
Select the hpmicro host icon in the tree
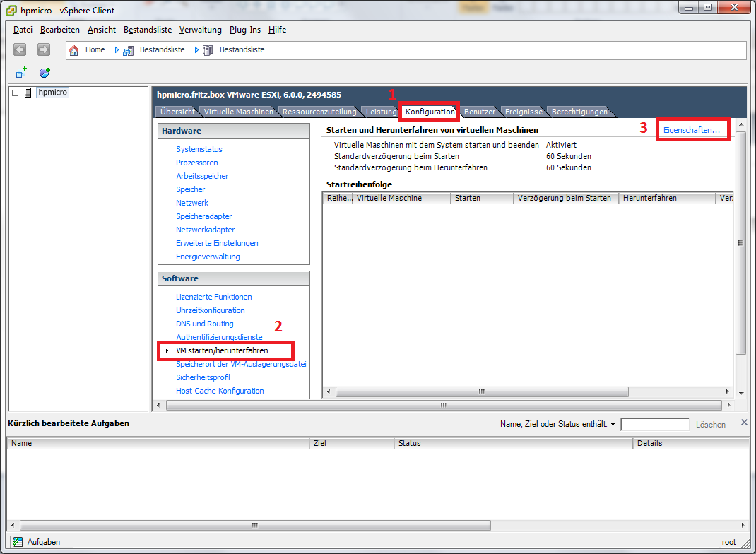point(28,93)
